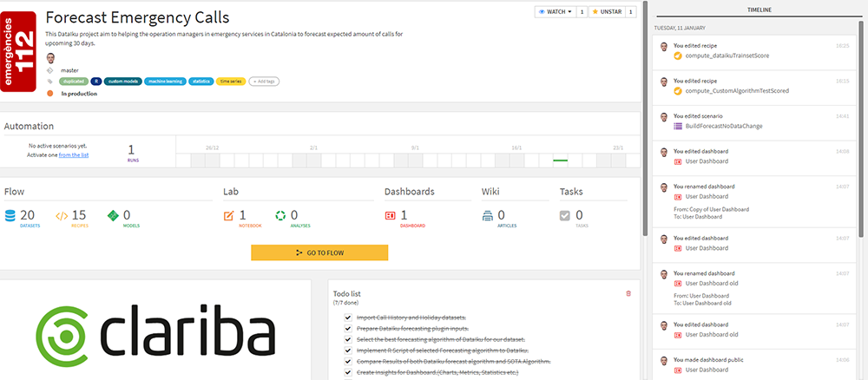Viewport: 868px width, 380px height.
Task: Click the watchers count next to Watch
Action: [x=582, y=11]
